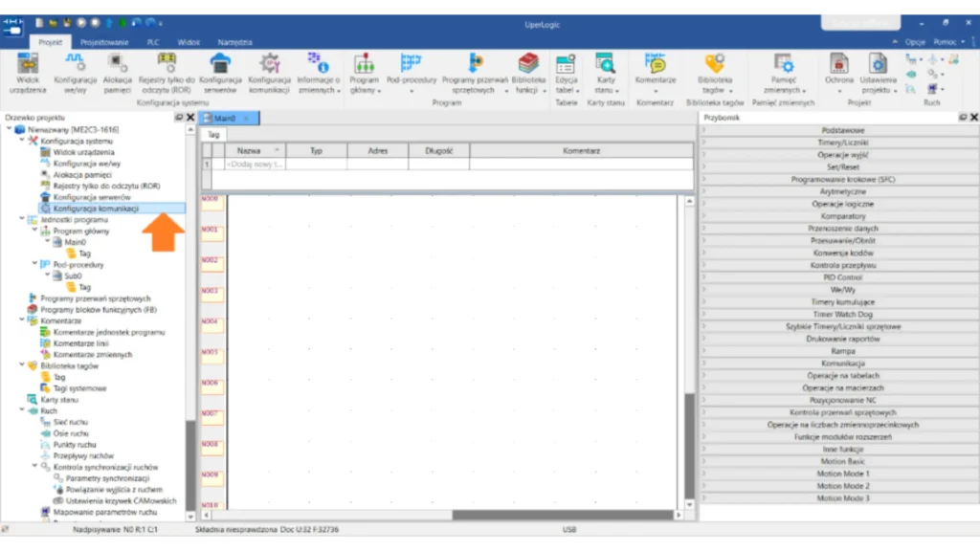Collapse the Ruch tree node
Screen dimensions: 980x551
tap(22, 410)
